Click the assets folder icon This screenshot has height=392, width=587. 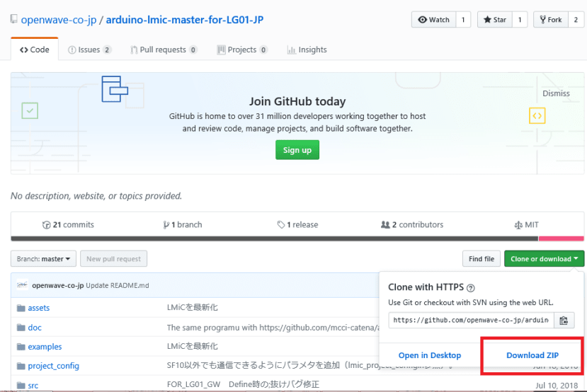pos(21,309)
